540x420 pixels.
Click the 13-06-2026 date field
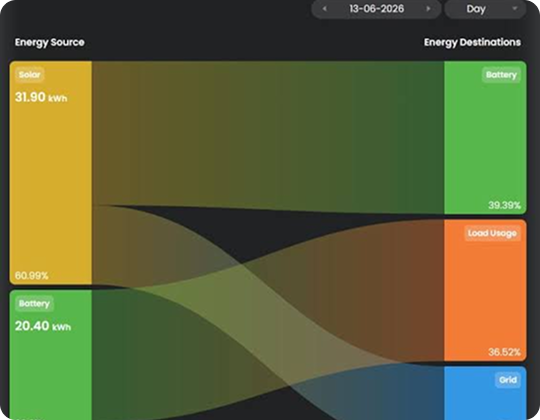pyautogui.click(x=376, y=9)
